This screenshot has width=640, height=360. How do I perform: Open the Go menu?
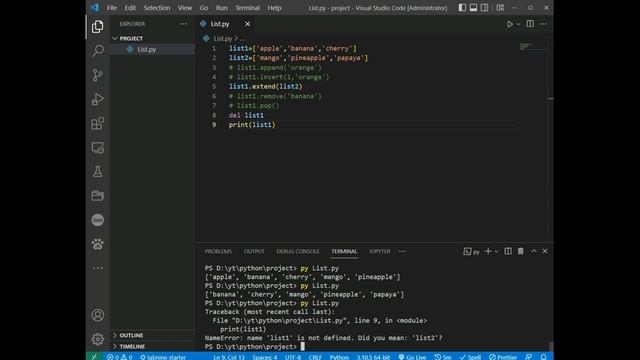[x=204, y=8]
